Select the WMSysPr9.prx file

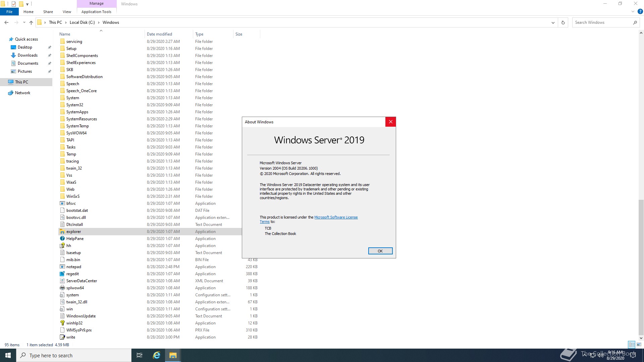click(79, 330)
